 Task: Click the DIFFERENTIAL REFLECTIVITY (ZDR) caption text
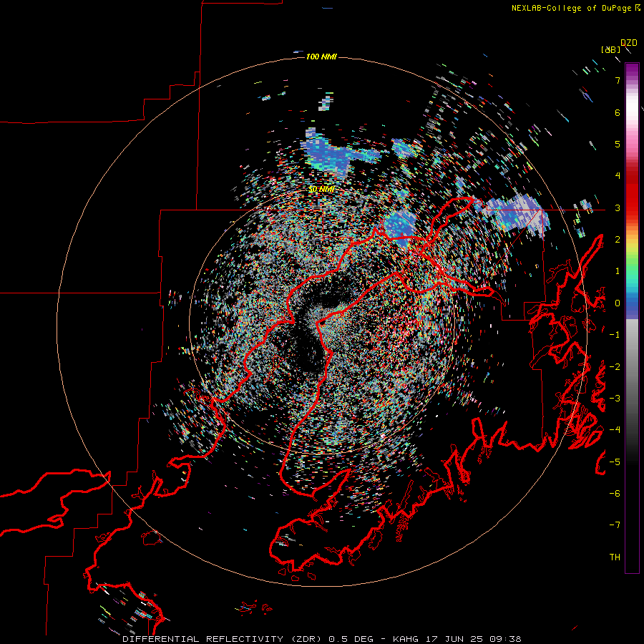click(x=223, y=639)
